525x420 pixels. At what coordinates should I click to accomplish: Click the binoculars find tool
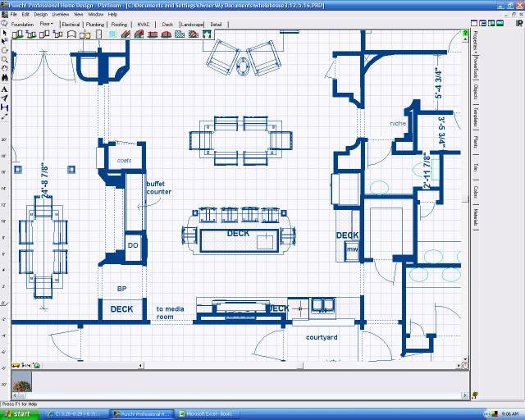point(5,78)
